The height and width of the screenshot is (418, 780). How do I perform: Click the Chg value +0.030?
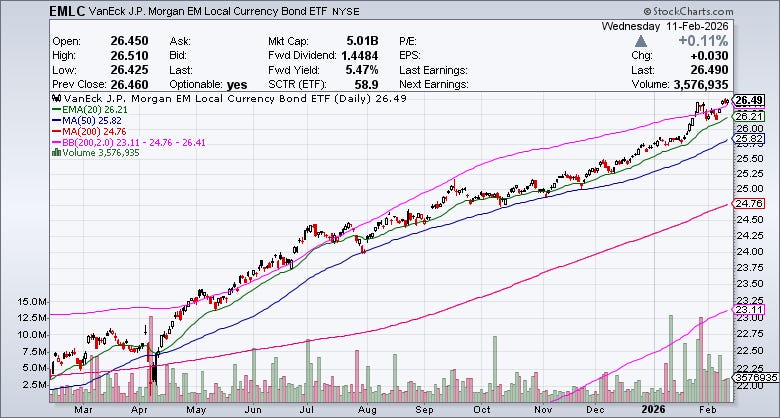click(x=710, y=55)
